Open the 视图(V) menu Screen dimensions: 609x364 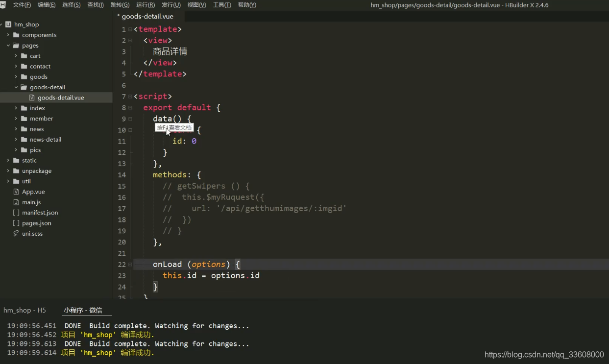coord(196,5)
